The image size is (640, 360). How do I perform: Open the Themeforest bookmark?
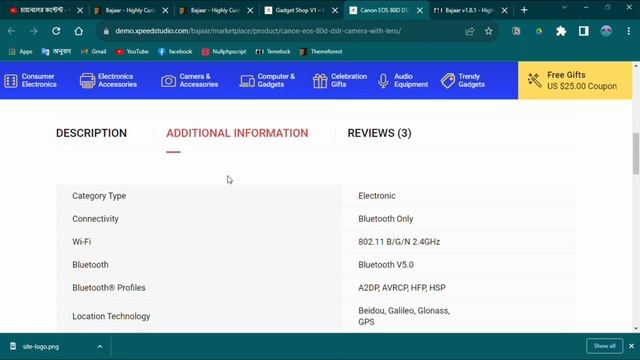(x=321, y=52)
